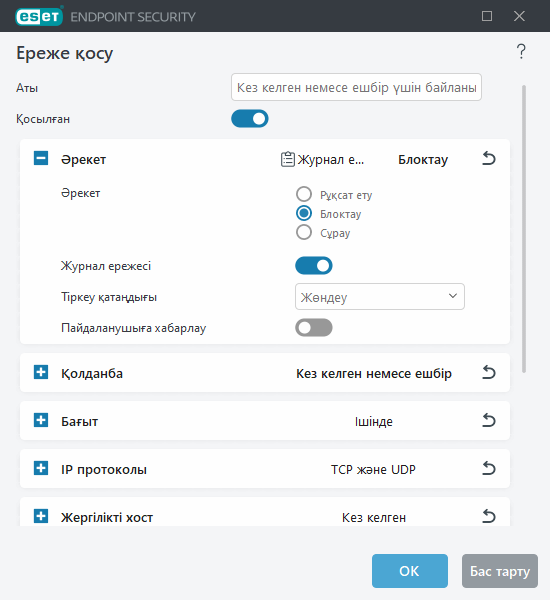Screen dimensions: 550x600
Task: Click the help question mark icon
Action: pos(521,52)
